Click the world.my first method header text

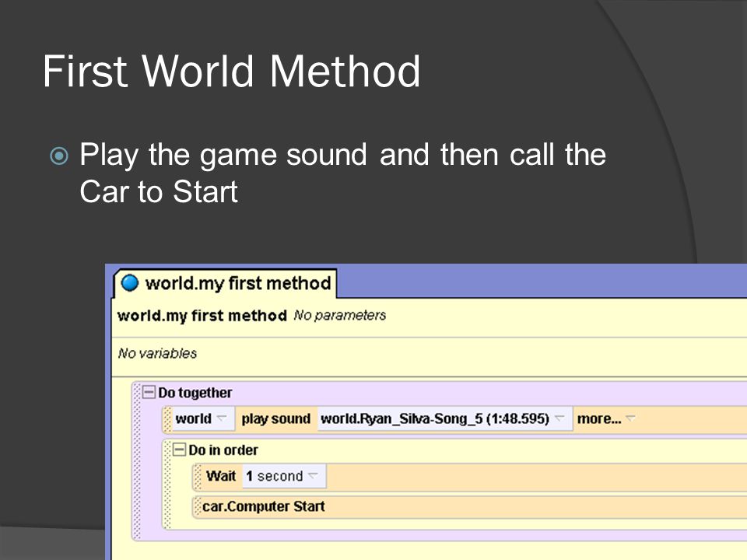[x=202, y=316]
